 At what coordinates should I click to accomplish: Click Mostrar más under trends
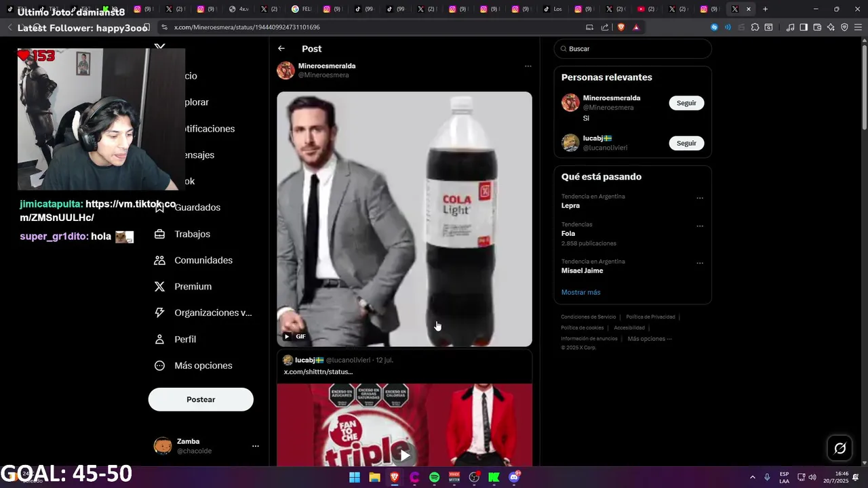point(580,292)
